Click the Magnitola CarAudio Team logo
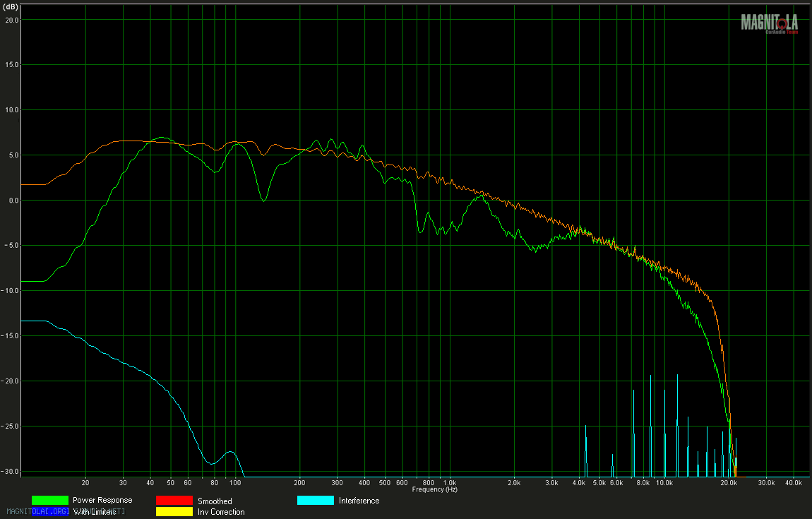 click(770, 23)
